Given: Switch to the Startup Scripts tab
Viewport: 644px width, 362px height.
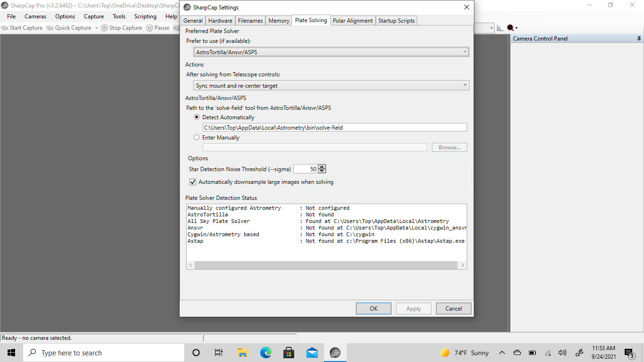Looking at the screenshot, I should [396, 21].
